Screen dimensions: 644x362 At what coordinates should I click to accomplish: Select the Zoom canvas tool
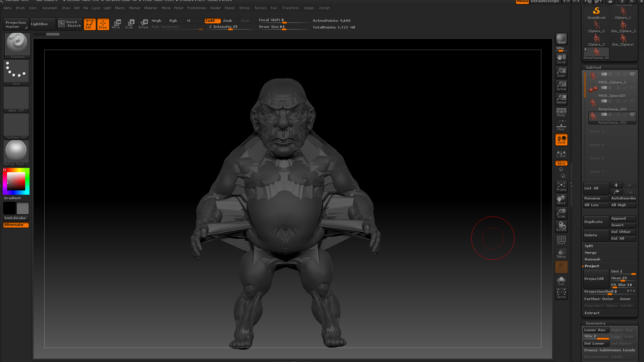point(561,72)
